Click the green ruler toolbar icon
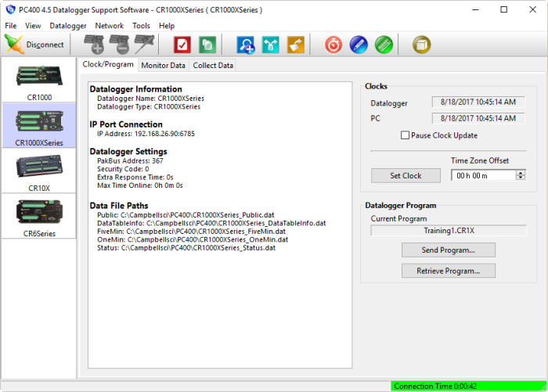Viewport: 548px width, 392px height. coord(383,45)
